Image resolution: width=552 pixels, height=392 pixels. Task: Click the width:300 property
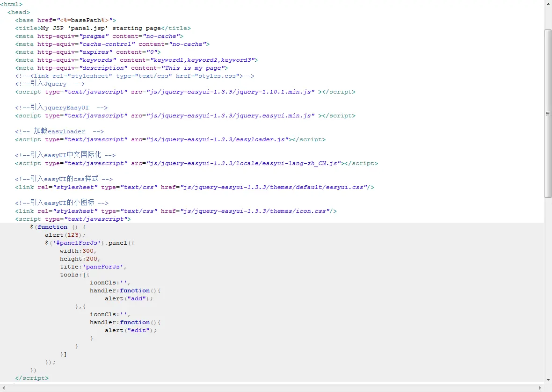(78, 251)
